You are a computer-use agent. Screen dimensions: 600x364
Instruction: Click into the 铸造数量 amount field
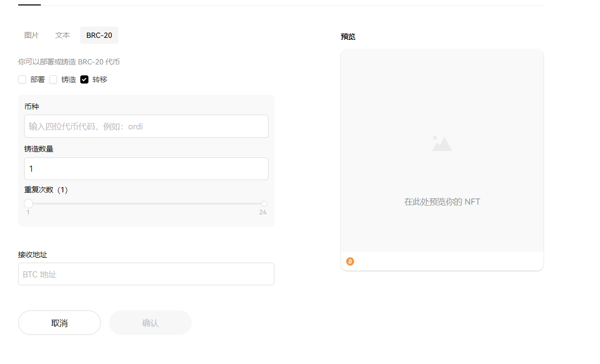[146, 169]
